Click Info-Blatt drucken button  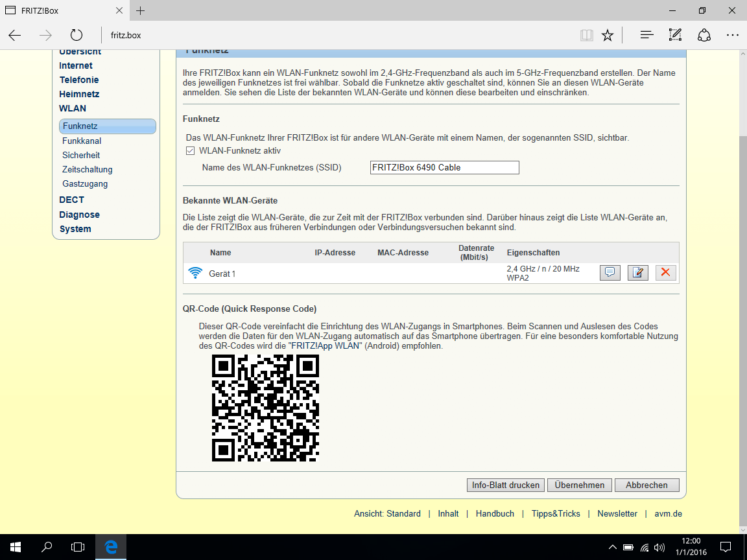click(x=506, y=485)
